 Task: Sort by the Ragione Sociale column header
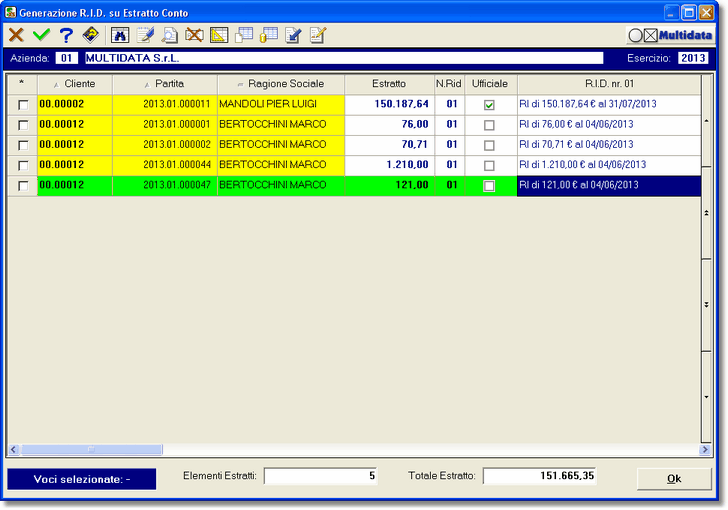click(281, 84)
